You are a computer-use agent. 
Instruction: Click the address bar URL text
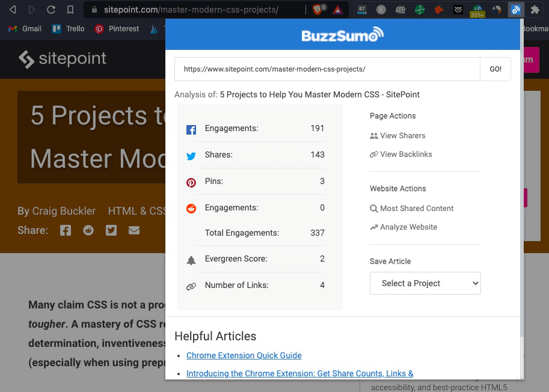(x=191, y=10)
